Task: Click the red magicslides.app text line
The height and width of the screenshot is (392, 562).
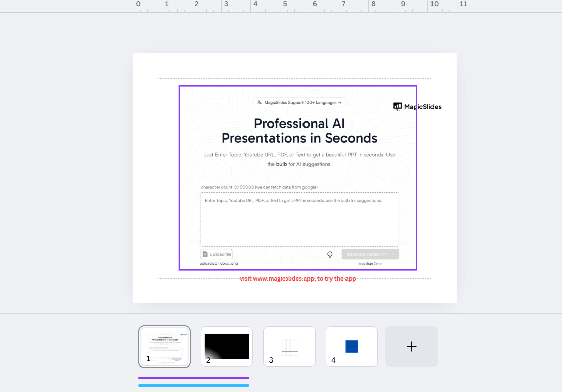Action: [x=297, y=278]
